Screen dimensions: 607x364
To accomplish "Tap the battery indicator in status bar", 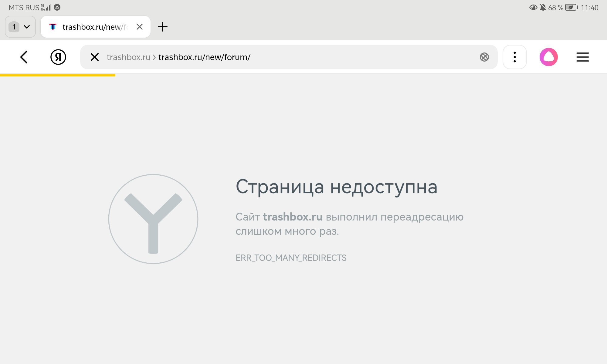I will 571,8.
